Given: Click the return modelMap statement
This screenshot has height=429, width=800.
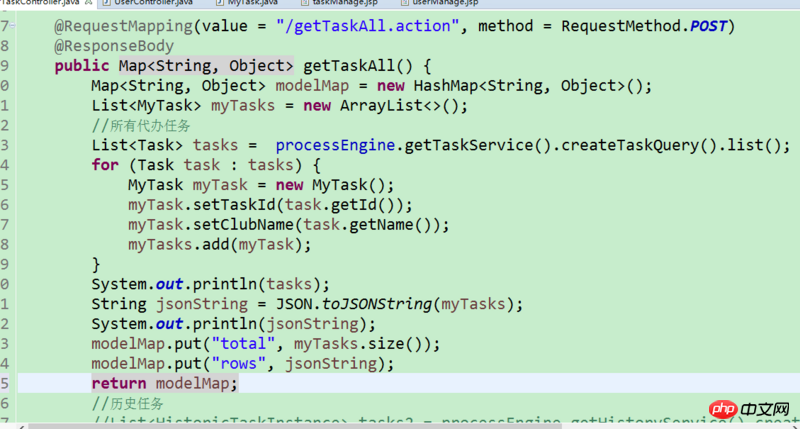Looking at the screenshot, I should point(165,384).
